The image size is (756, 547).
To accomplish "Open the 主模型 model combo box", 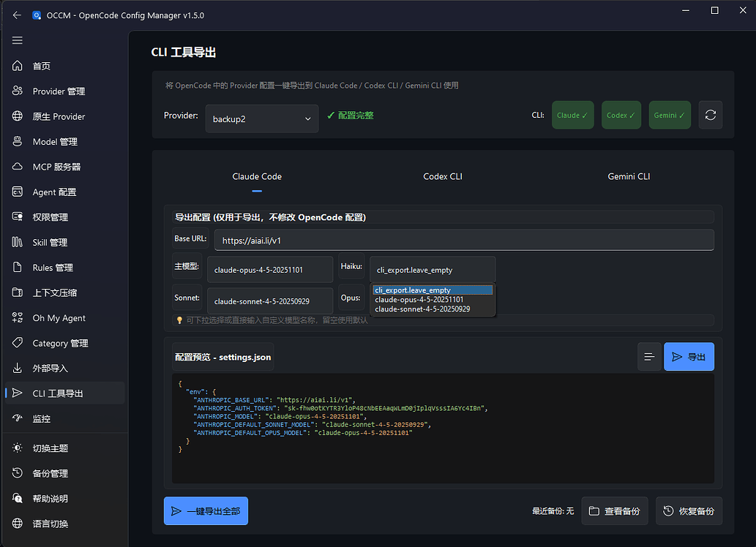I will [x=270, y=269].
